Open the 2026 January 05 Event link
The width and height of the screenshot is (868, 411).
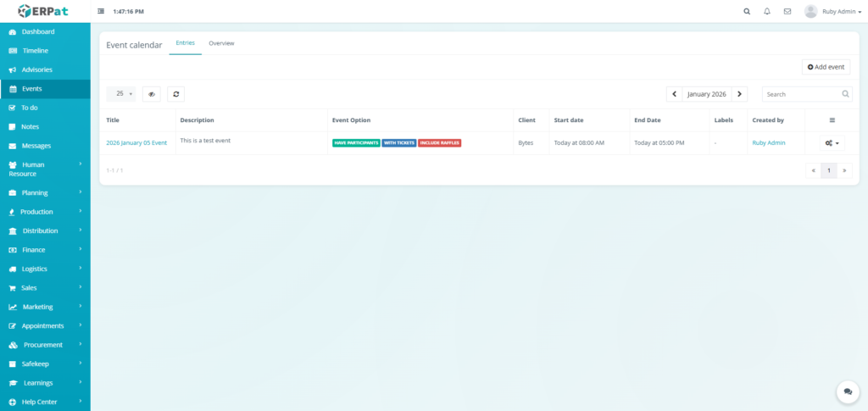click(136, 143)
